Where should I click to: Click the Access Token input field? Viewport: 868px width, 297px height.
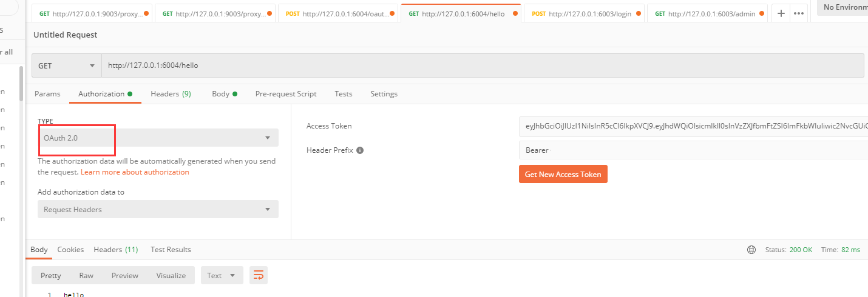[x=693, y=126]
